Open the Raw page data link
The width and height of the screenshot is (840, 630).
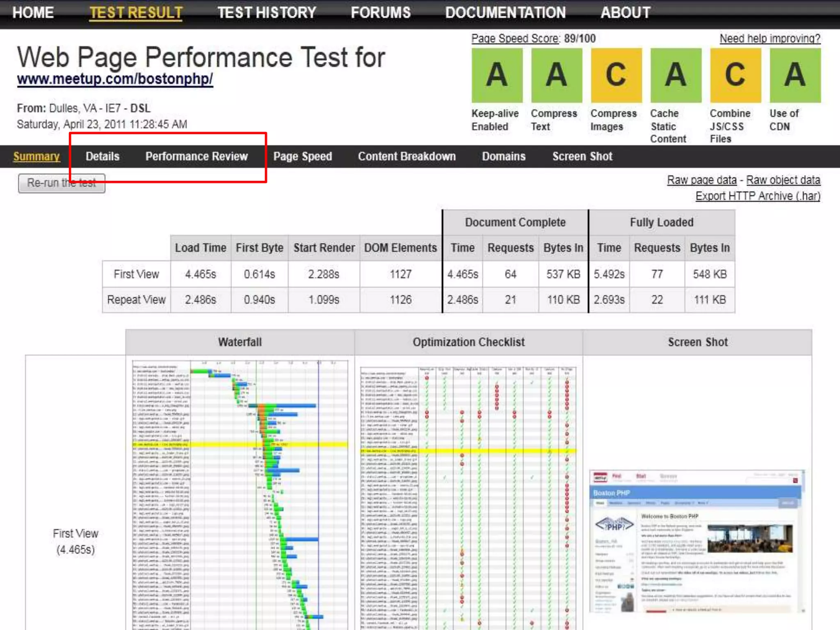tap(701, 180)
